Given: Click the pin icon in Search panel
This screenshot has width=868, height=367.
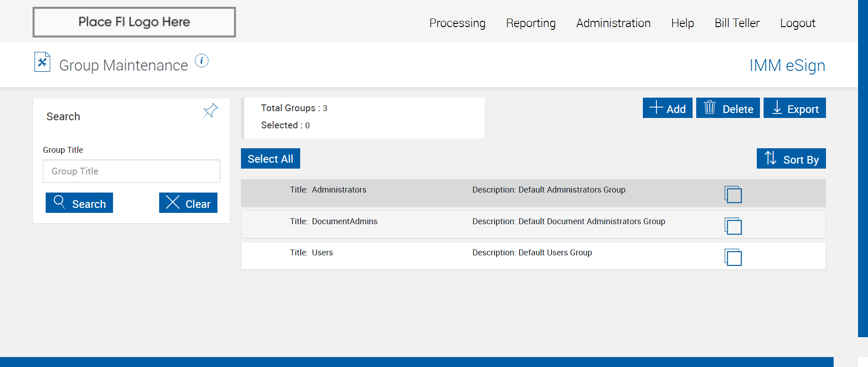Looking at the screenshot, I should coord(210,111).
